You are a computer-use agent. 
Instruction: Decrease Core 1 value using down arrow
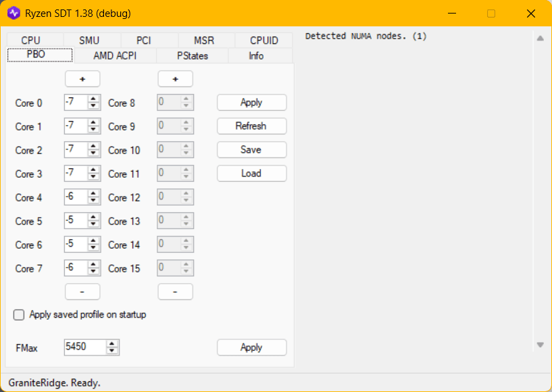click(x=93, y=129)
